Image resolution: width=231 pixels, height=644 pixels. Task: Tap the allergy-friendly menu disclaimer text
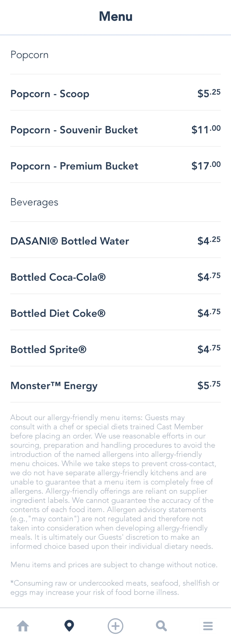pos(113,482)
